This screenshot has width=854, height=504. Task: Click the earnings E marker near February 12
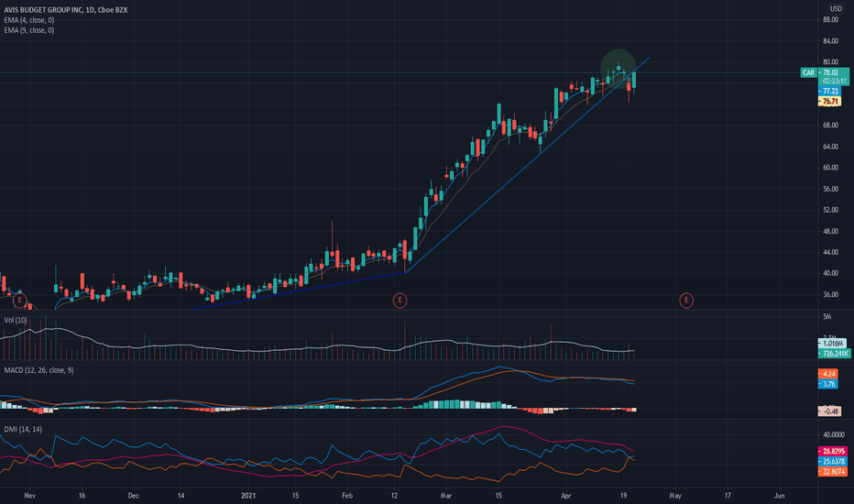click(400, 301)
